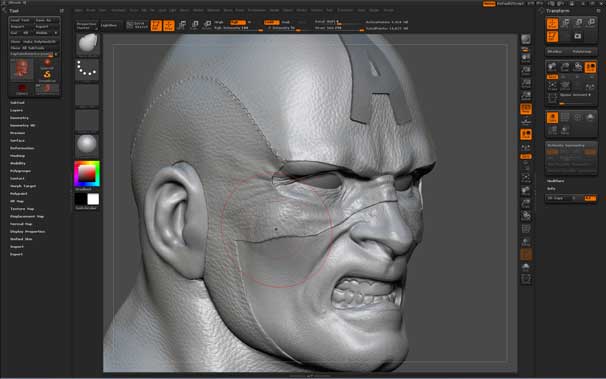
Task: Open the Brush menu
Action: pos(91,10)
